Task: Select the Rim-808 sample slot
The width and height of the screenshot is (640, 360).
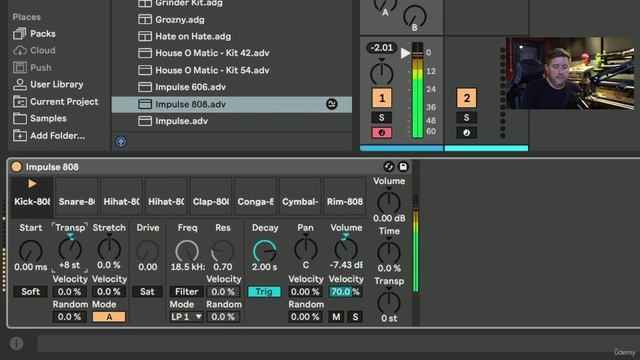Action: [345, 197]
